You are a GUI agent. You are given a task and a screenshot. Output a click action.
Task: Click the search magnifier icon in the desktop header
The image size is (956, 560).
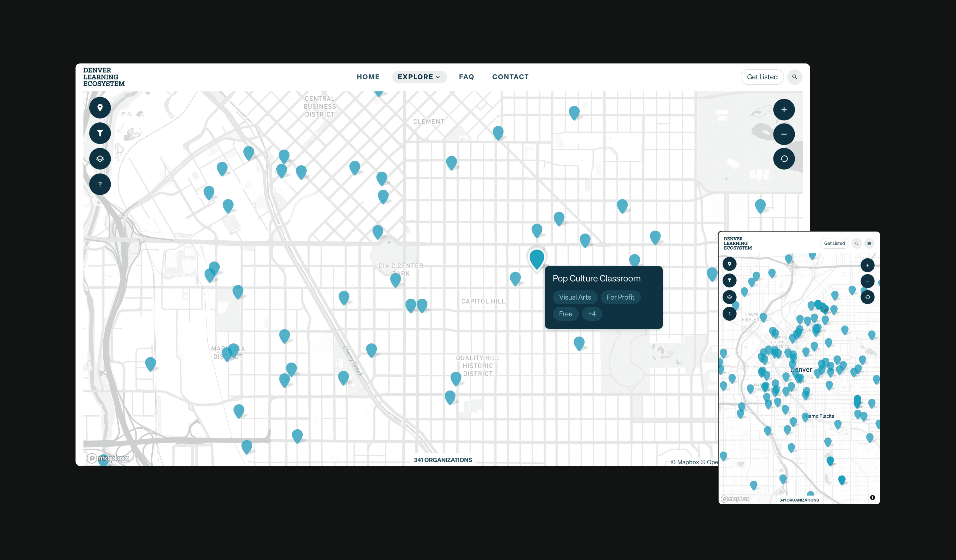pos(794,77)
